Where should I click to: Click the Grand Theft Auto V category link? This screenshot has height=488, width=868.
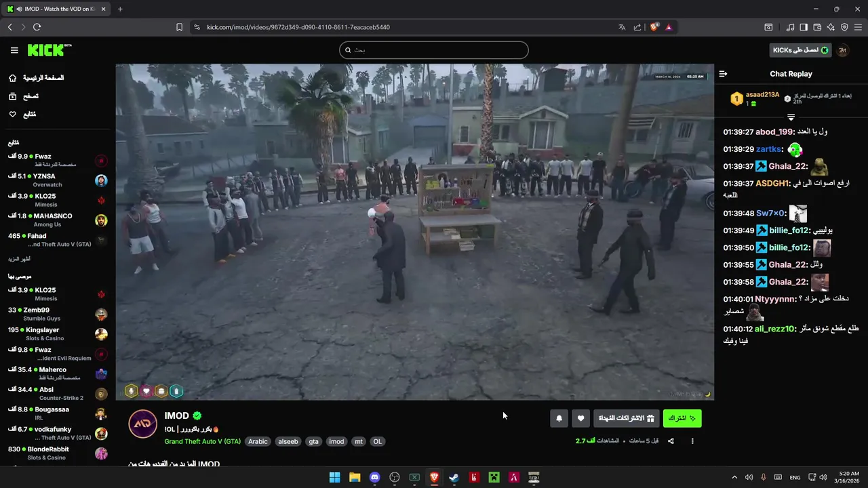coord(202,441)
